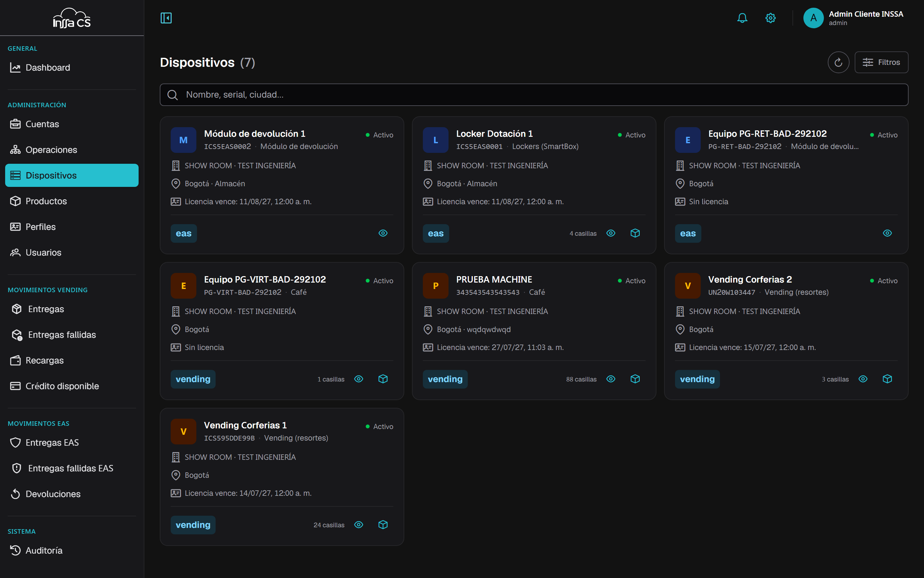Image resolution: width=924 pixels, height=578 pixels.
Task: Click the P avatar of PRUEBA MACHINE
Action: click(436, 285)
